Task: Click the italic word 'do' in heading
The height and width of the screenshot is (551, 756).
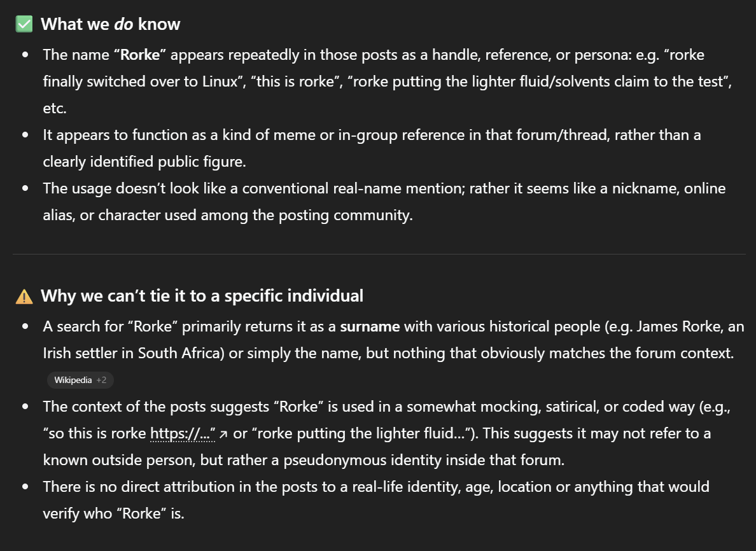Action: [124, 24]
